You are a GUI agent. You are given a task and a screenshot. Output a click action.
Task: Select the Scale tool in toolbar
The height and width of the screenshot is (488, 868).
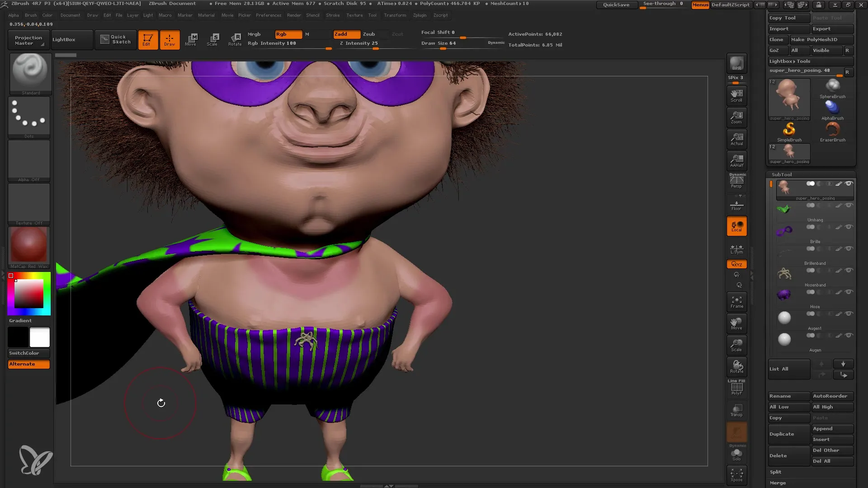[x=212, y=40]
